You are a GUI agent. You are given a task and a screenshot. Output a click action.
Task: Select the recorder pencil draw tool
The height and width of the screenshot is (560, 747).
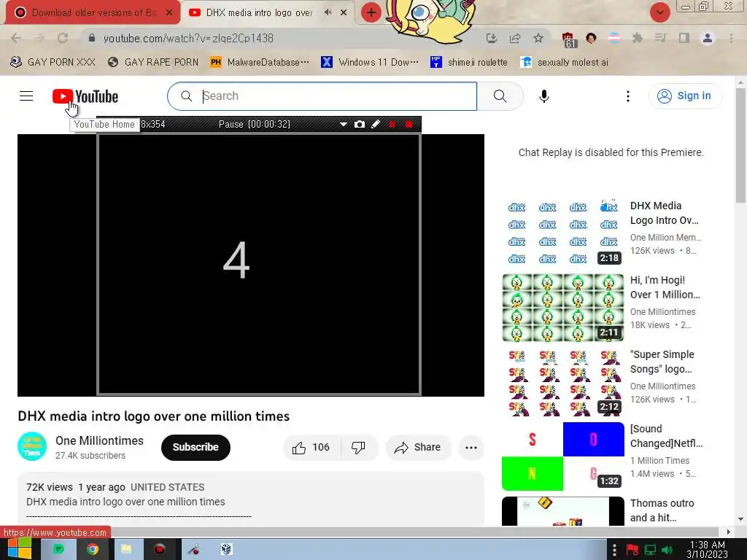[376, 124]
